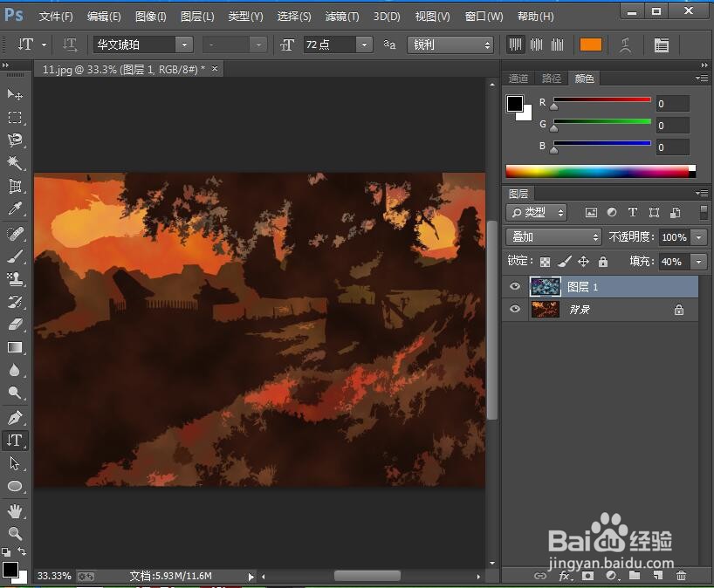Open font size dropdown 72 点
This screenshot has height=588, width=714.
pos(364,44)
